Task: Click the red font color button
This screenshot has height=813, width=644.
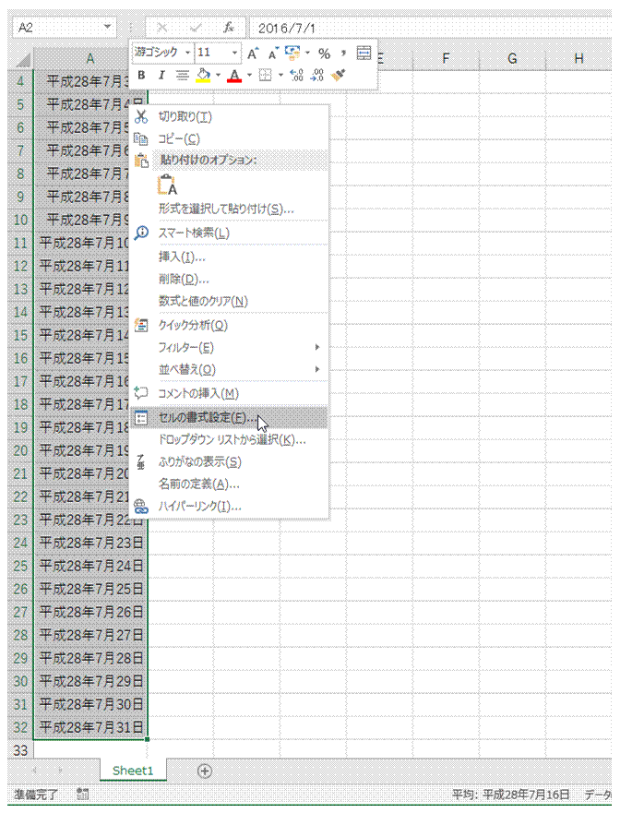Action: (x=234, y=75)
